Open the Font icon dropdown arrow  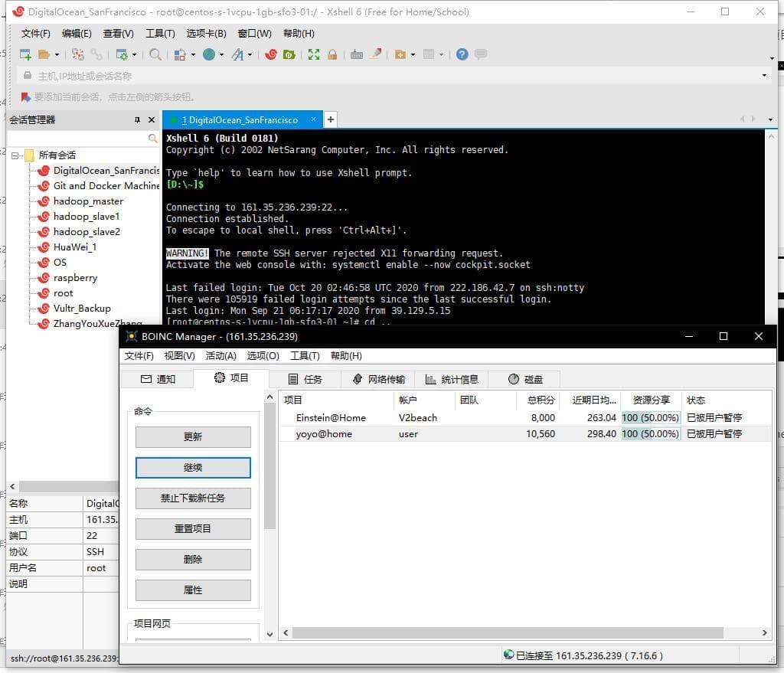[250, 54]
